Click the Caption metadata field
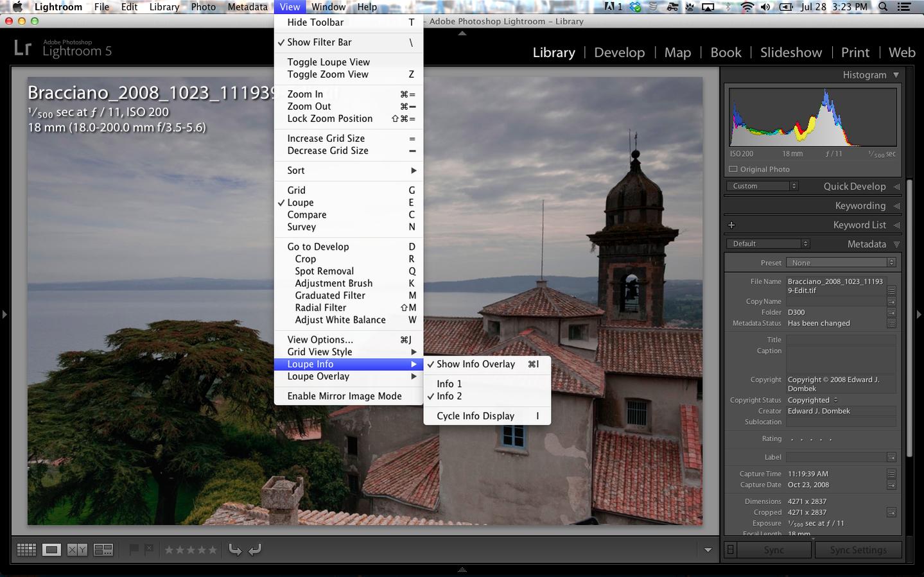 (841, 359)
